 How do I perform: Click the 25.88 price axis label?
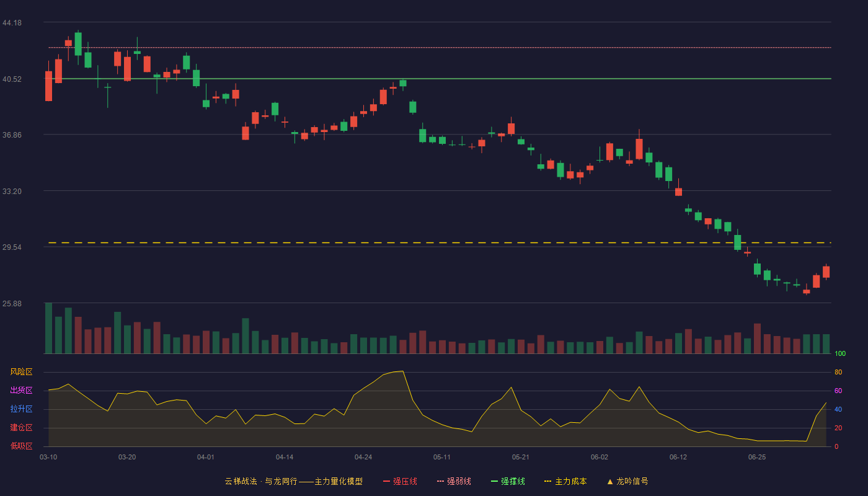click(12, 304)
